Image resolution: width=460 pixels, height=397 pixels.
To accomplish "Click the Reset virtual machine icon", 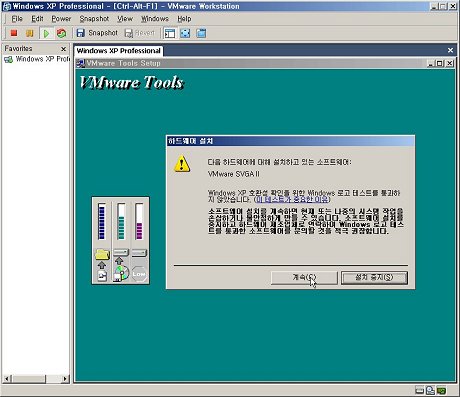I will point(61,33).
